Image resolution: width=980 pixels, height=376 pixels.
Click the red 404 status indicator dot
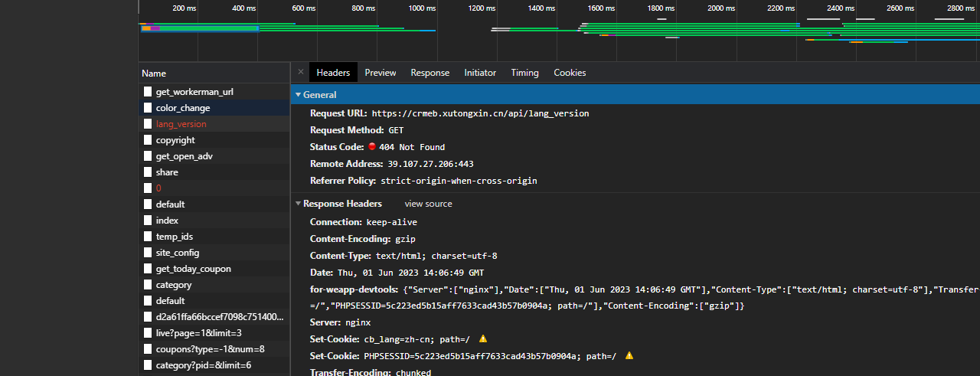point(372,146)
